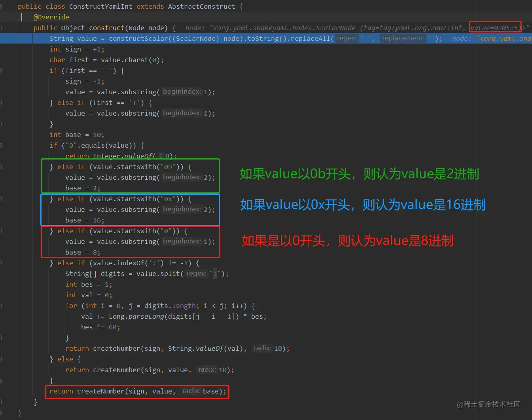Click the "0".equals(value) condition
This screenshot has height=420, width=532.
point(103,145)
